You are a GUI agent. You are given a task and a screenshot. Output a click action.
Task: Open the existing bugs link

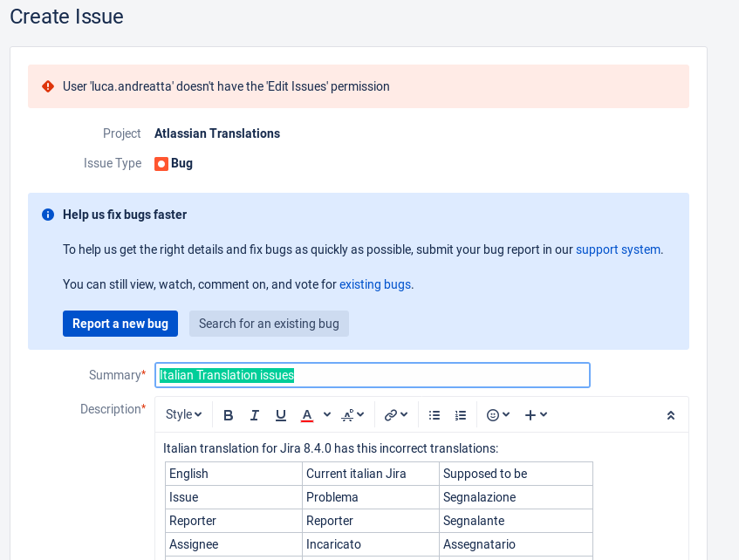(x=375, y=284)
